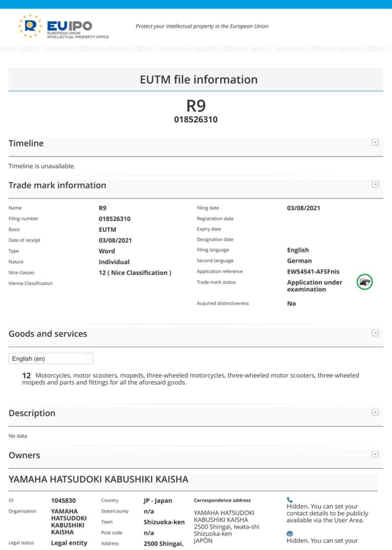The image size is (392, 550).
Task: Click the application status folder icon
Action: (x=364, y=282)
